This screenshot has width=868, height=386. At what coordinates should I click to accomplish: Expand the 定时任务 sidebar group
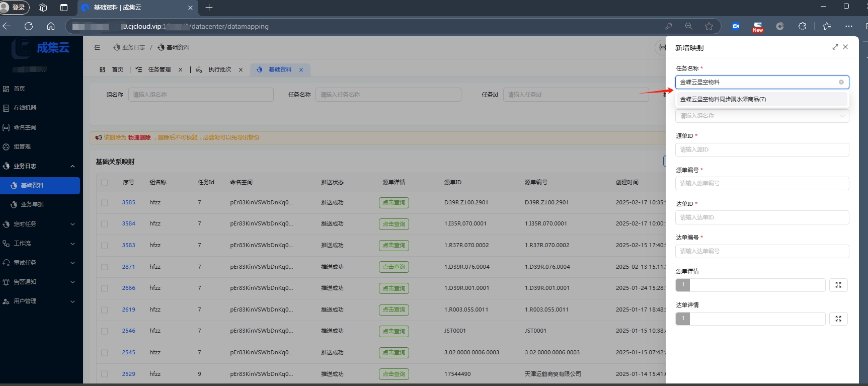pos(40,224)
